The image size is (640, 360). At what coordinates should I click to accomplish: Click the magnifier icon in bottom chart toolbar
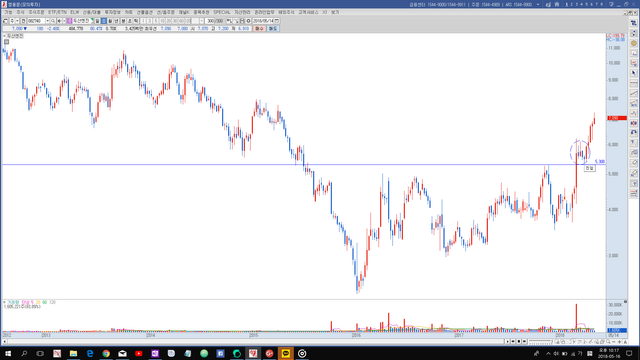tap(609, 342)
